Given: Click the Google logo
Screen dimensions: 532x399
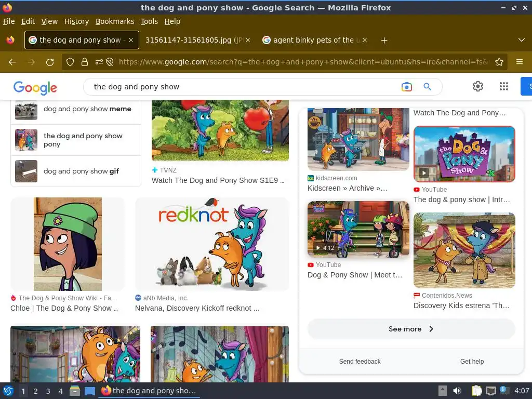Looking at the screenshot, I should pos(35,87).
